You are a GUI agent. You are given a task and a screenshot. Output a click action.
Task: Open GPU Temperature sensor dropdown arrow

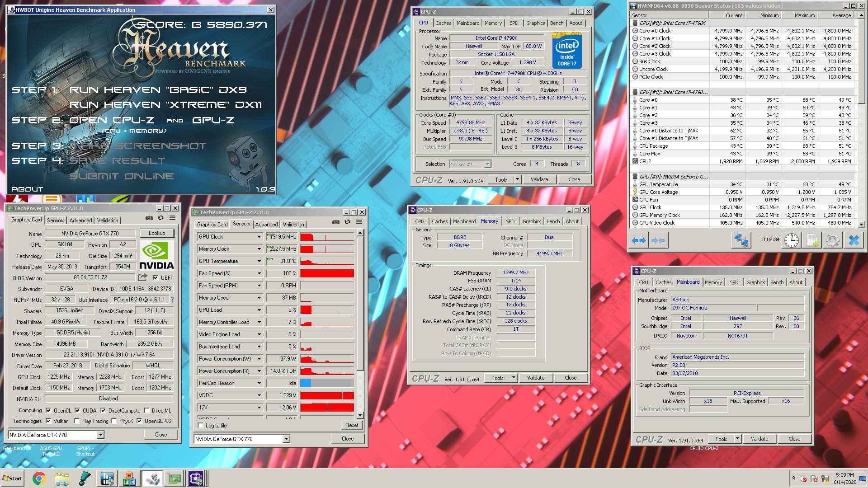pyautogui.click(x=259, y=261)
